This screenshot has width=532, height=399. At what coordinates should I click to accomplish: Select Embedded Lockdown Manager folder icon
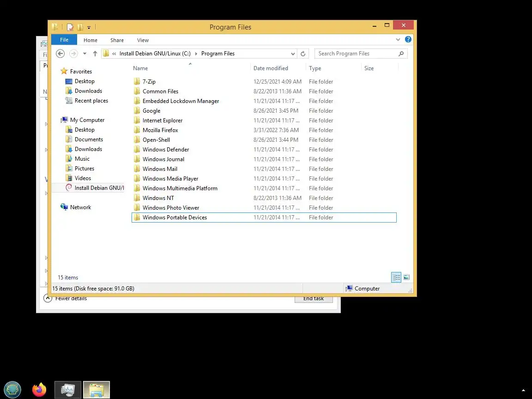[137, 101]
